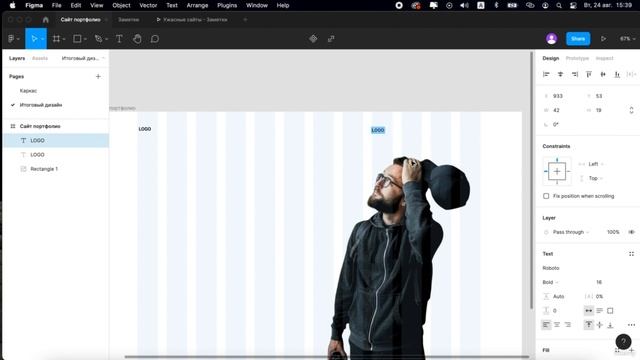Click the add fill plus icon
This screenshot has height=360, width=640.
click(x=631, y=350)
